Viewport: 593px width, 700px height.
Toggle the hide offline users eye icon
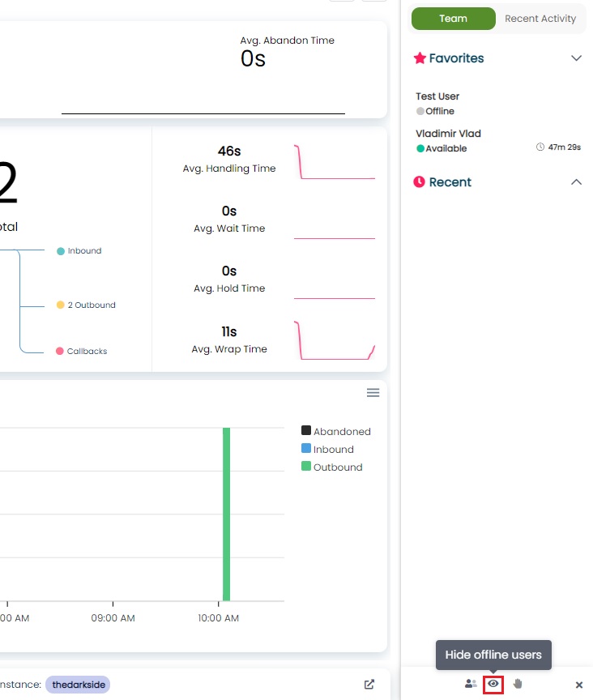[493, 684]
